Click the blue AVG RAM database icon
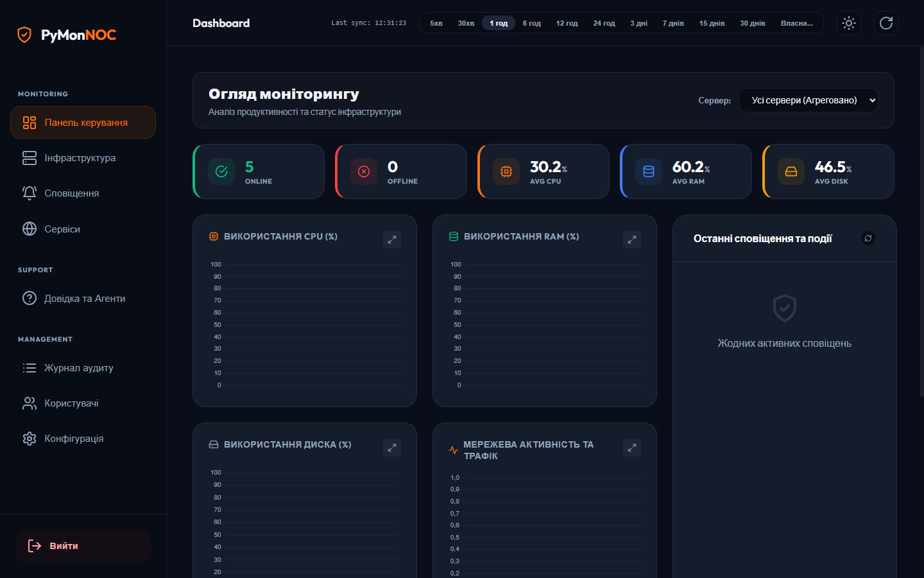This screenshot has width=924, height=578. (x=649, y=171)
